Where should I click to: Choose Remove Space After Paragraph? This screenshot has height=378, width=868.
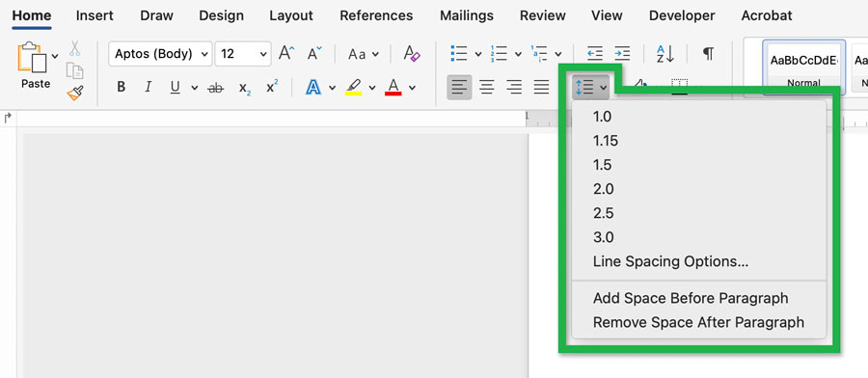tap(698, 322)
